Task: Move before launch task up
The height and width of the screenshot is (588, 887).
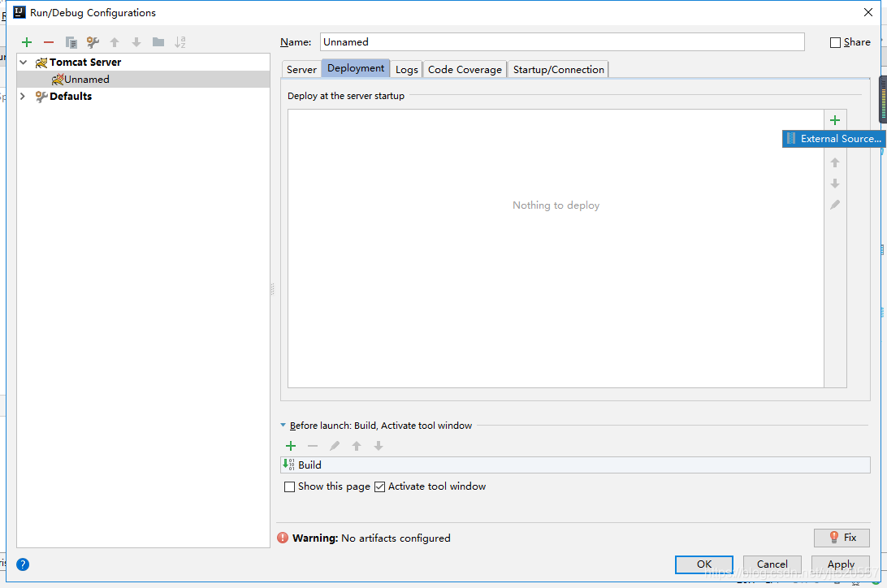Action: (357, 446)
